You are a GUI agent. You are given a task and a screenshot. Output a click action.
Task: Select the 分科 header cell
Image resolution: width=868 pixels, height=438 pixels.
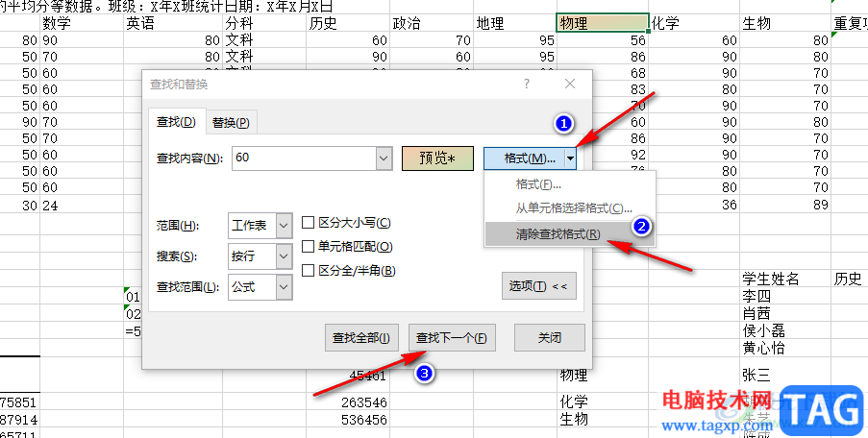264,23
